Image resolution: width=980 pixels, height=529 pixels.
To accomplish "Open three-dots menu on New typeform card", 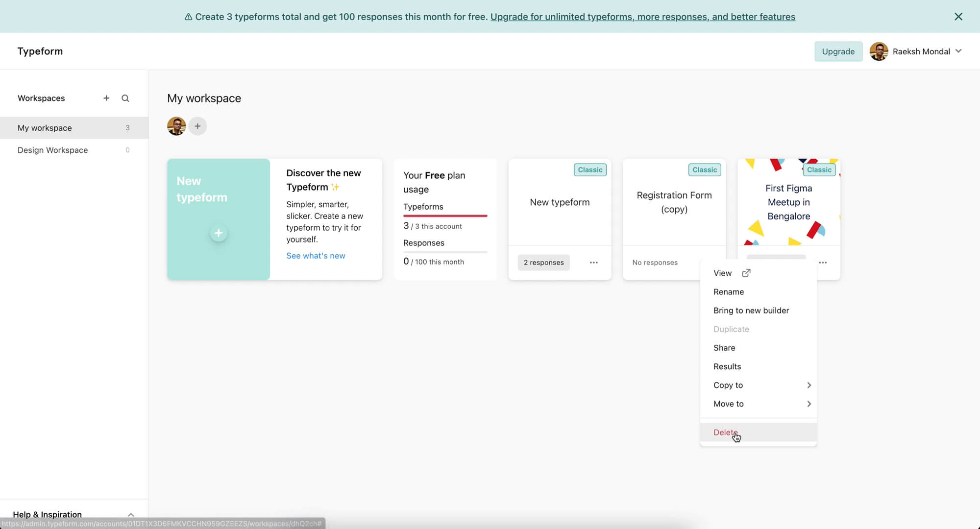I will click(594, 263).
